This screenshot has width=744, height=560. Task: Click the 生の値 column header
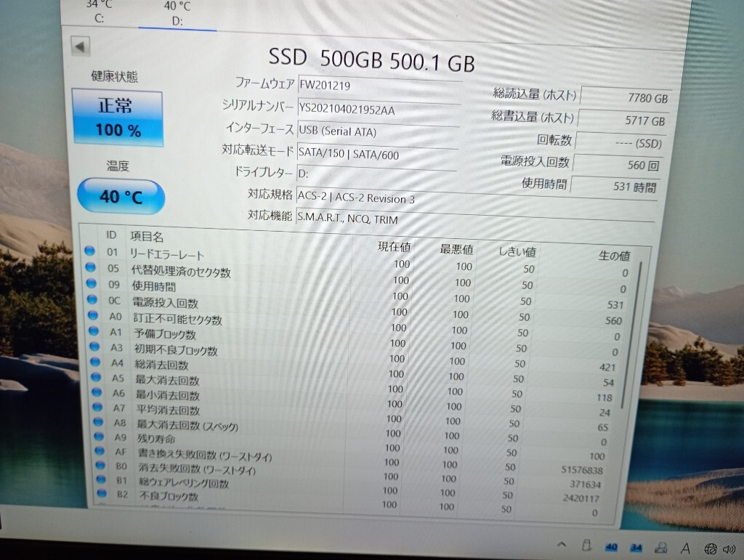[613, 256]
